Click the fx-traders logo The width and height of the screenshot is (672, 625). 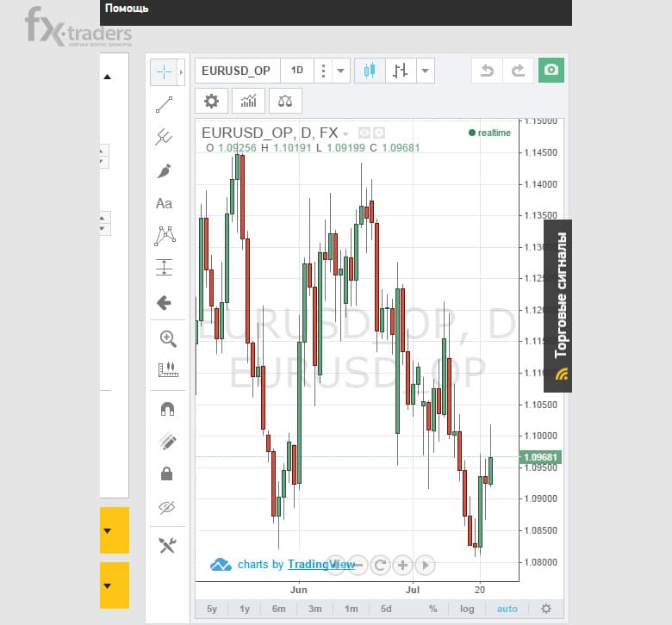click(x=79, y=27)
